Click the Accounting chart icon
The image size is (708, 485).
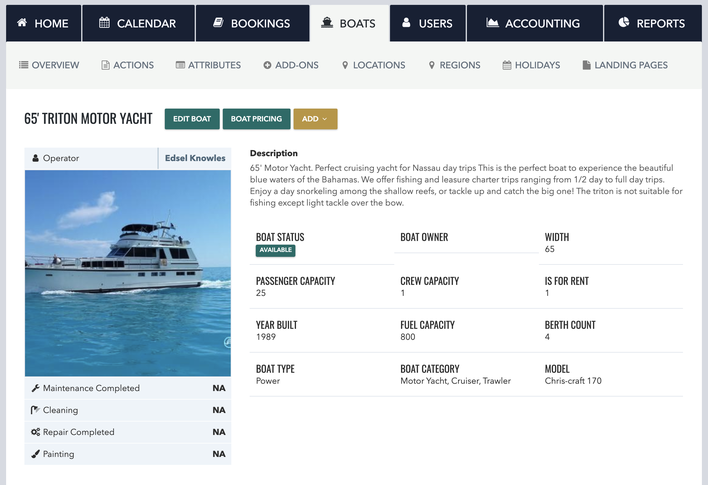point(492,23)
